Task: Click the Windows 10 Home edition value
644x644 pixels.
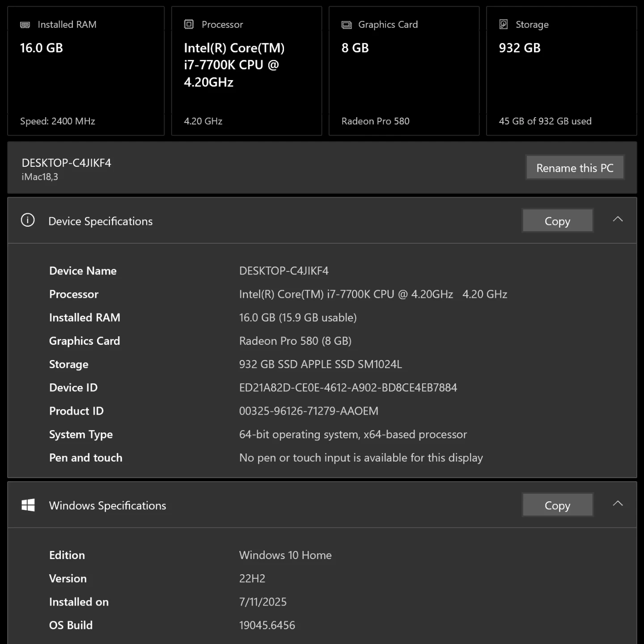Action: pyautogui.click(x=285, y=555)
